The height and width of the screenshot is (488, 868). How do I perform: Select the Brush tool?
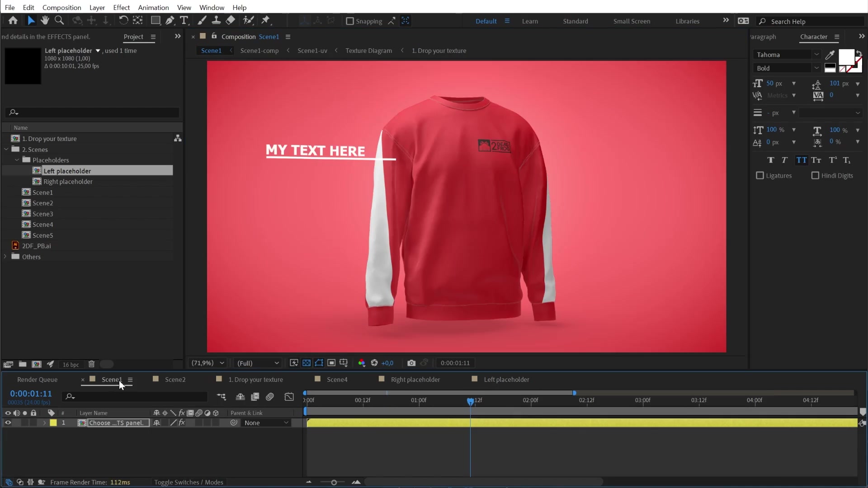click(x=202, y=20)
